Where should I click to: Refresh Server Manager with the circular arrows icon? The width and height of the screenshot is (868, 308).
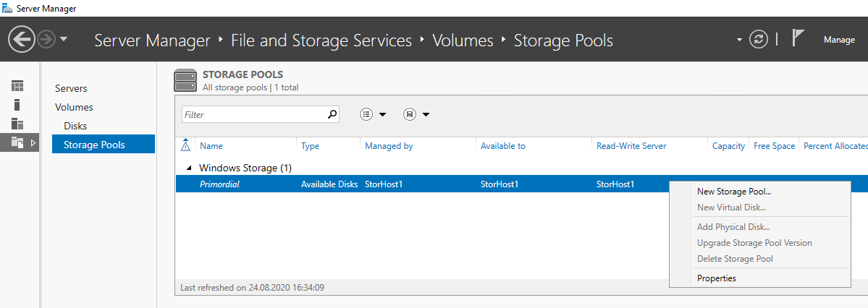(x=759, y=39)
